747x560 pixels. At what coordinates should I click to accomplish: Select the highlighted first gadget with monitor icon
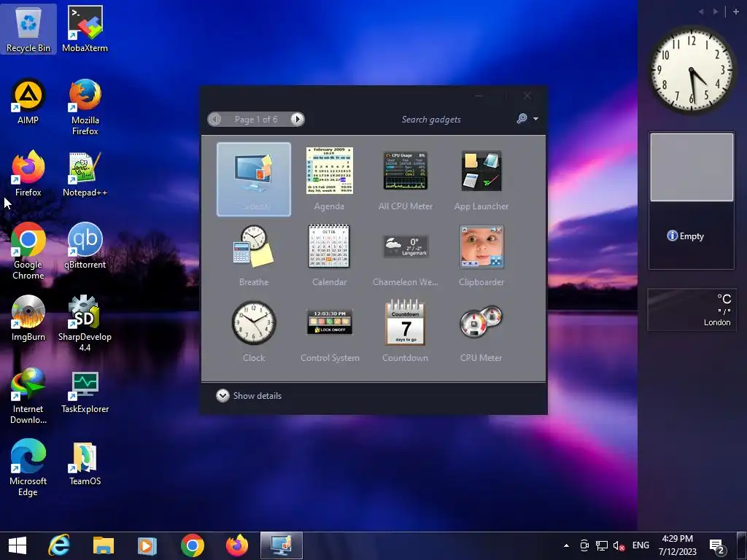[253, 179]
